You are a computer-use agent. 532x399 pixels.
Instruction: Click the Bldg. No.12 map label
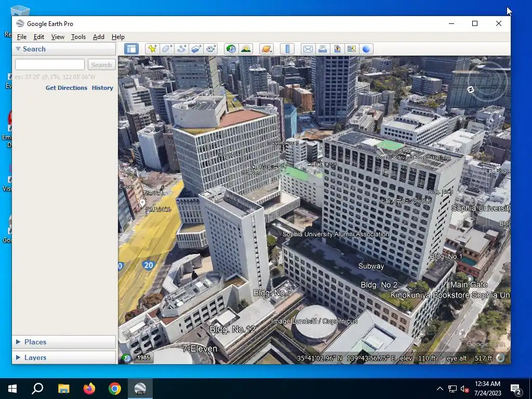(x=232, y=329)
